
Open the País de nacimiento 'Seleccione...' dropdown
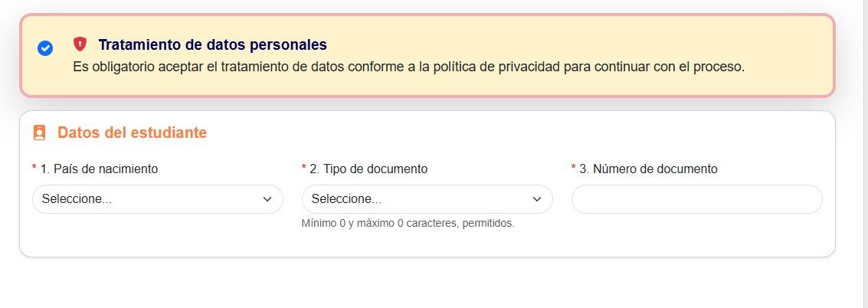pos(146,199)
